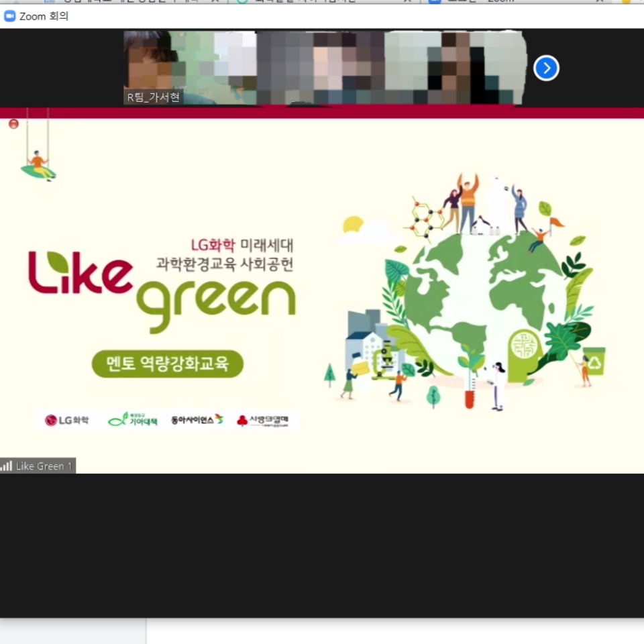
Task: Click the 동아사이언스 logo on the slide
Action: pos(197,420)
